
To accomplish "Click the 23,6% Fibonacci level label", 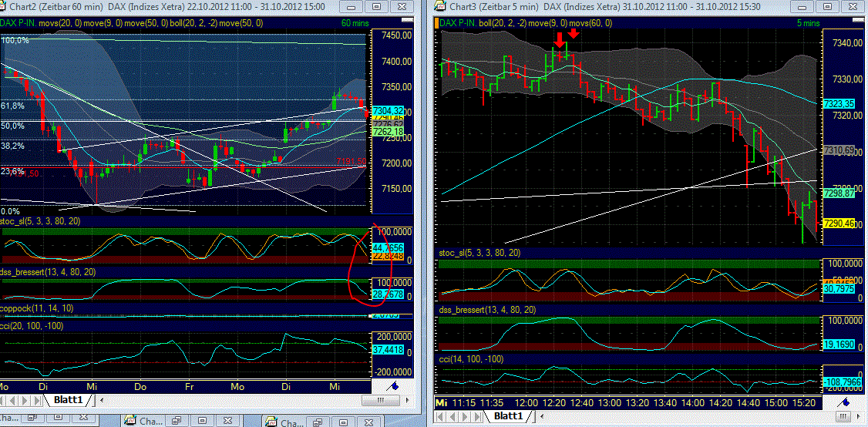I will coord(12,171).
